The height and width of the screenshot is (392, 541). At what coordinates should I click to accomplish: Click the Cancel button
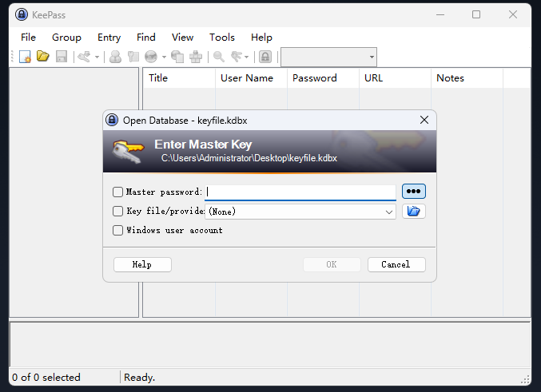point(396,264)
